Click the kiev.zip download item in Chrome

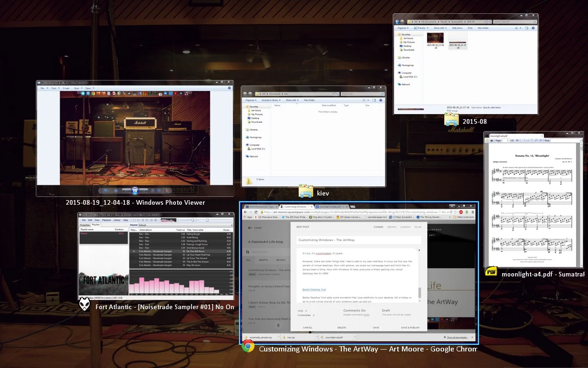pos(299,338)
